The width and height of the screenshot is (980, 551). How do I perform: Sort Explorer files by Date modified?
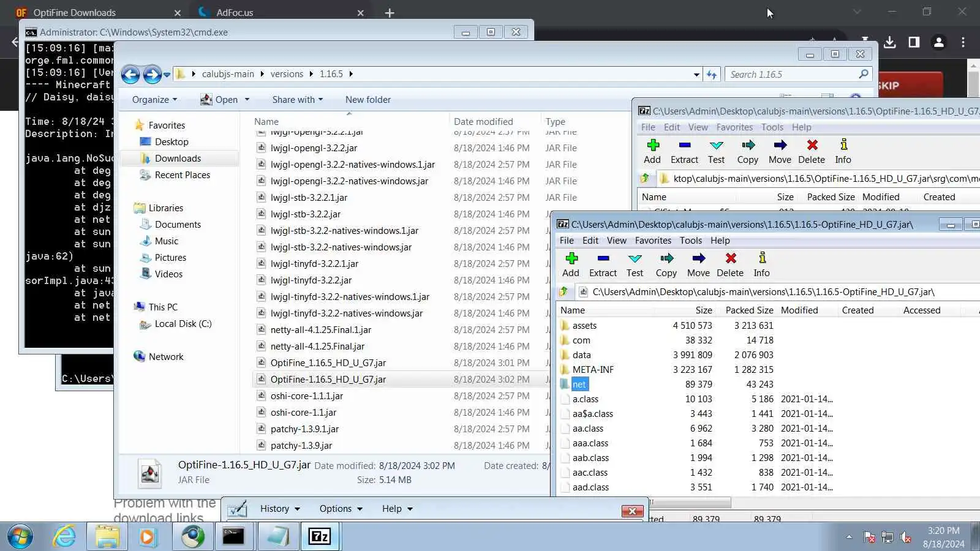click(483, 122)
